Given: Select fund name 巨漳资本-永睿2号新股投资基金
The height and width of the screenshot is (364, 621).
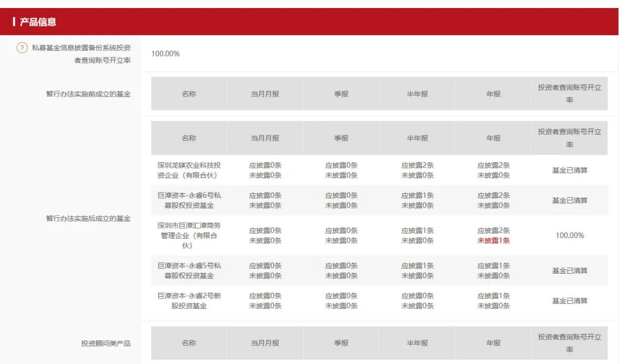Looking at the screenshot, I should point(189,301).
